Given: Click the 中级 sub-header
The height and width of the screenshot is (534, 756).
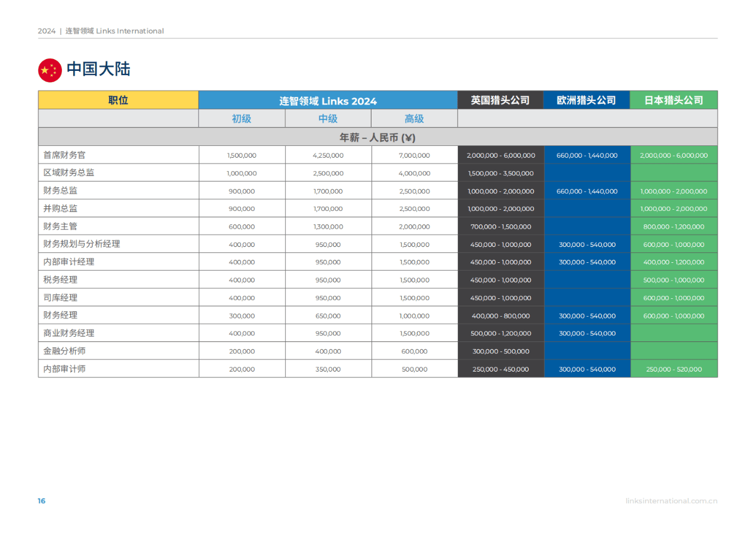Looking at the screenshot, I should 328,118.
